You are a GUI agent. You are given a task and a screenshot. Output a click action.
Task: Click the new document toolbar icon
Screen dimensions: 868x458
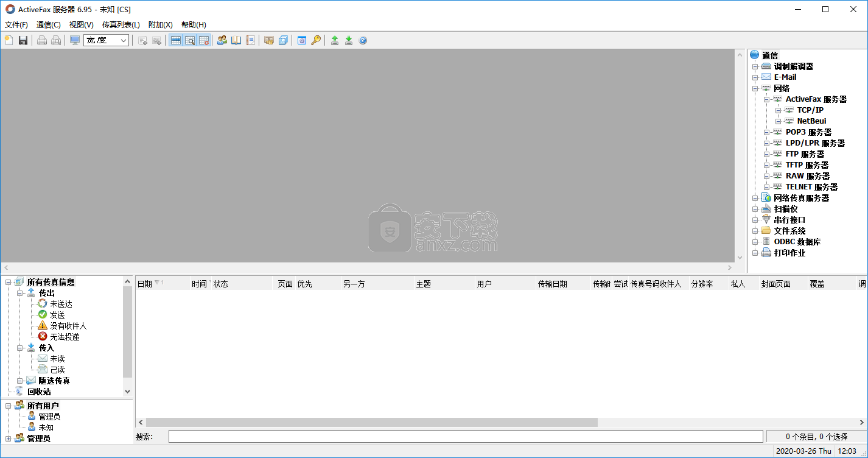point(9,40)
